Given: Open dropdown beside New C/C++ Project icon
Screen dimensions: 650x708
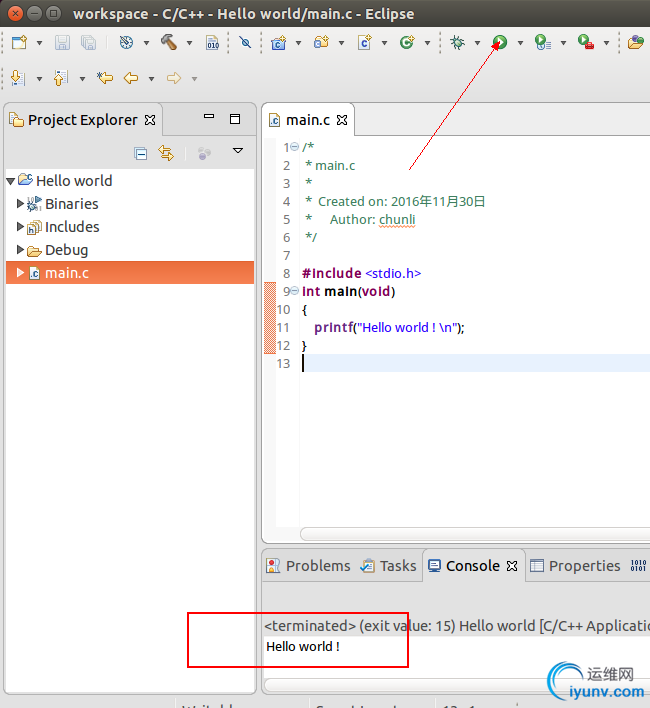Looking at the screenshot, I should pyautogui.click(x=298, y=43).
